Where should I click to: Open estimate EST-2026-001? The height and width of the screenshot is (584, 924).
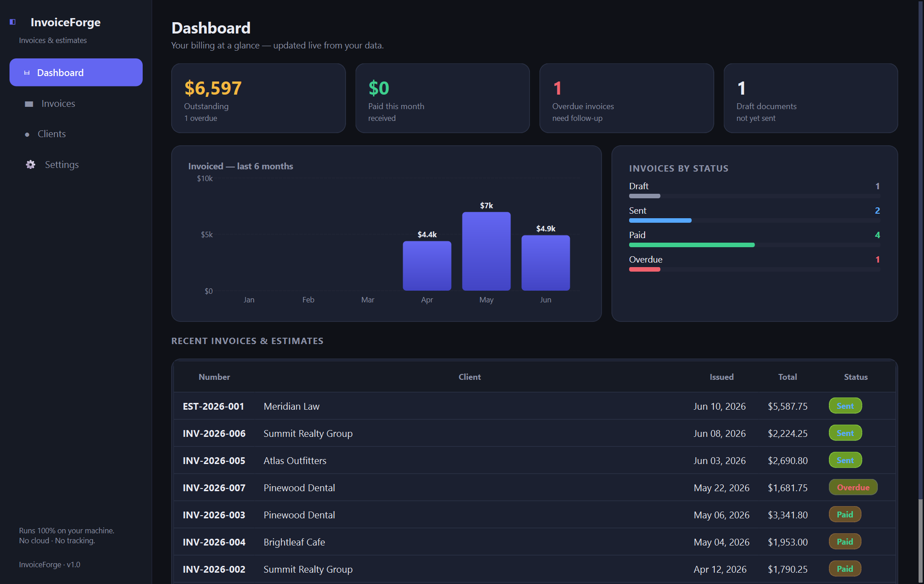point(213,406)
